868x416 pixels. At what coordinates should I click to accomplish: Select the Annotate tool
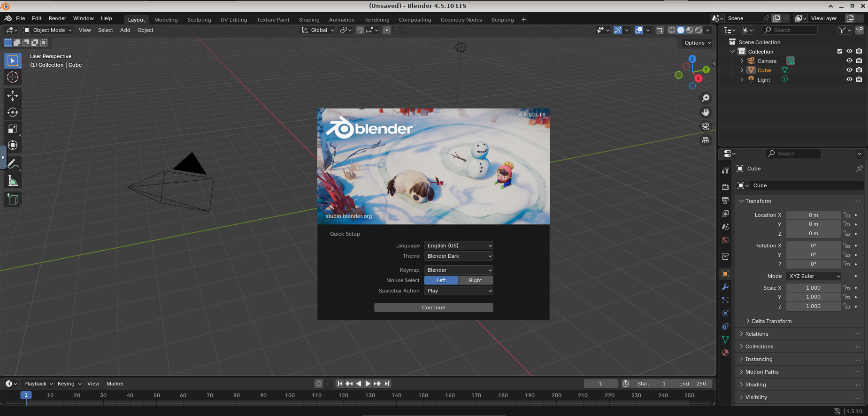tap(13, 164)
